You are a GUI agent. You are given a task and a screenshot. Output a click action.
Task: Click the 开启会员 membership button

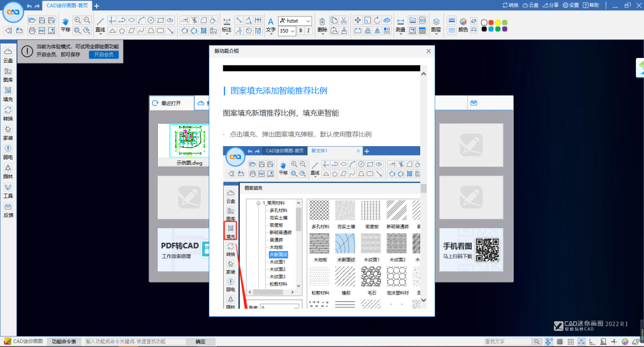[104, 55]
